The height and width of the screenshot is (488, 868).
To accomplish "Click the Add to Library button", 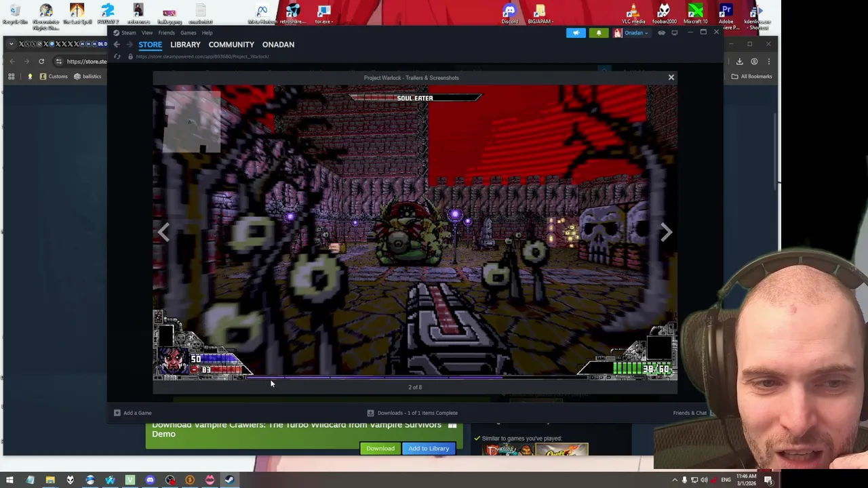I will [429, 449].
